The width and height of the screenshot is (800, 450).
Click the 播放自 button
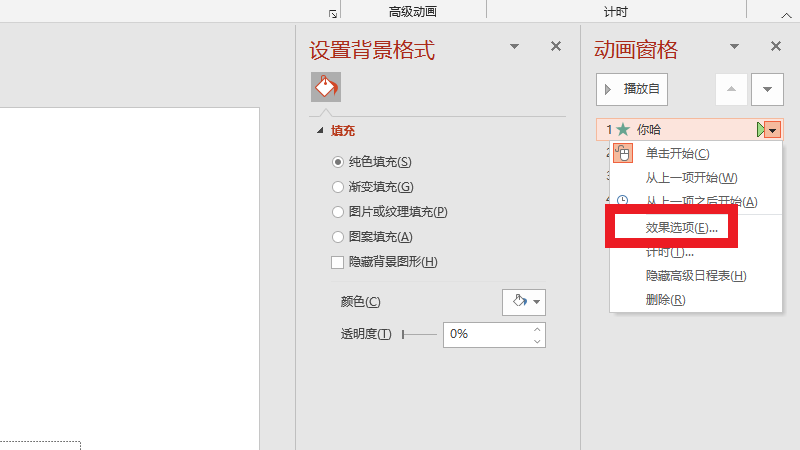tap(632, 89)
